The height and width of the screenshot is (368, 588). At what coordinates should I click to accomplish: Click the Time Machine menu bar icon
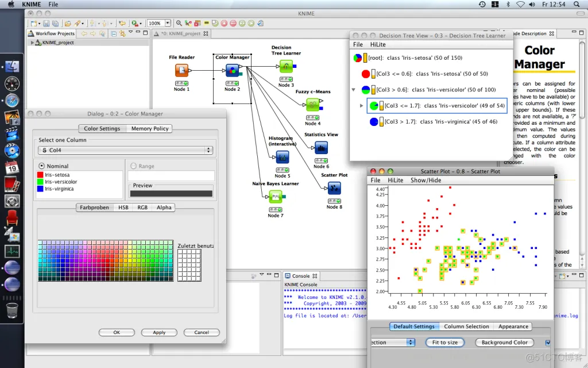[482, 5]
